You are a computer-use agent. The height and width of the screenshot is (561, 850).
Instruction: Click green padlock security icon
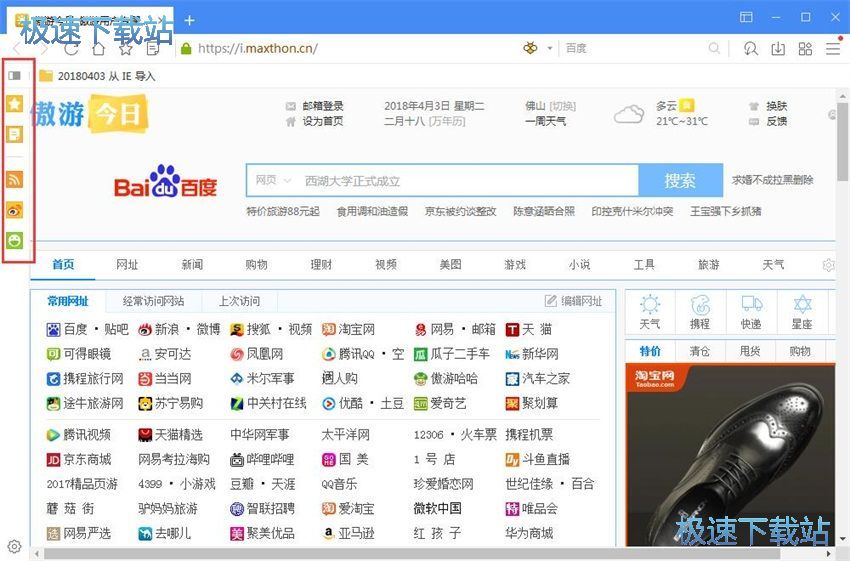click(x=186, y=49)
